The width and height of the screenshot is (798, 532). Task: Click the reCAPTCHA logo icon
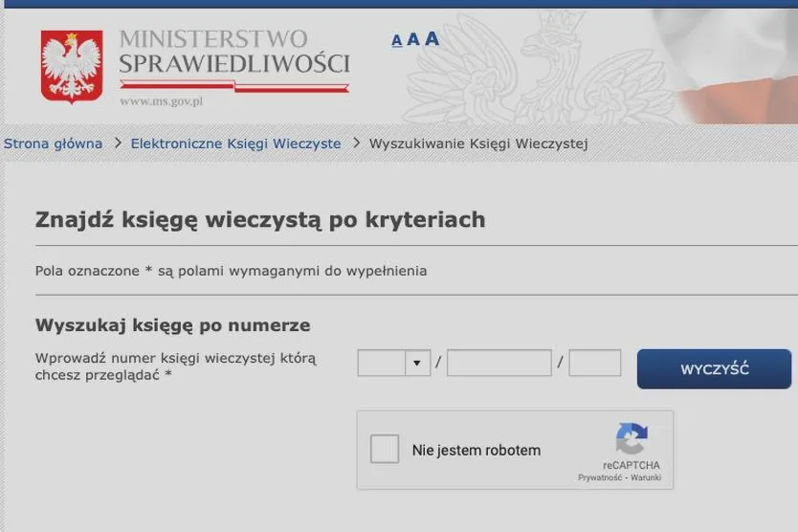click(632, 438)
